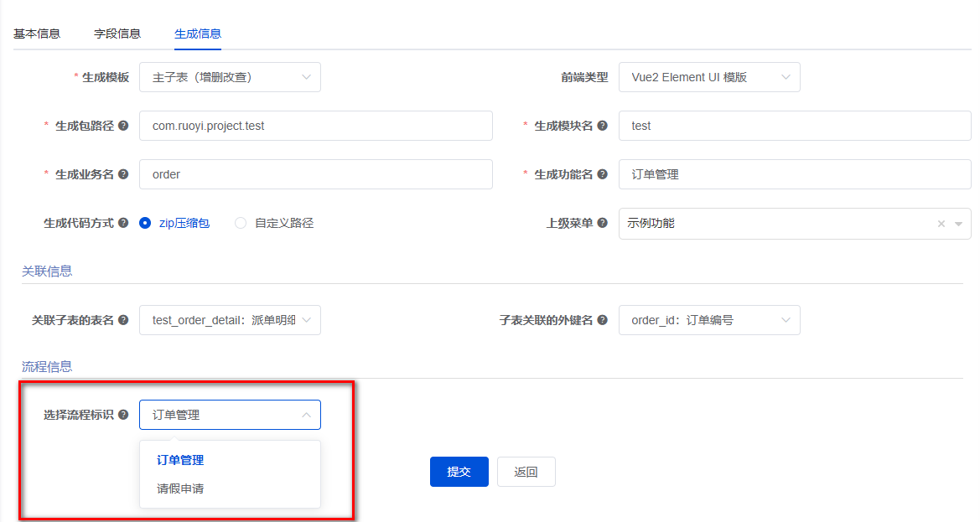Click the 生成模块名 input field
This screenshot has height=522, width=980.
coord(795,127)
